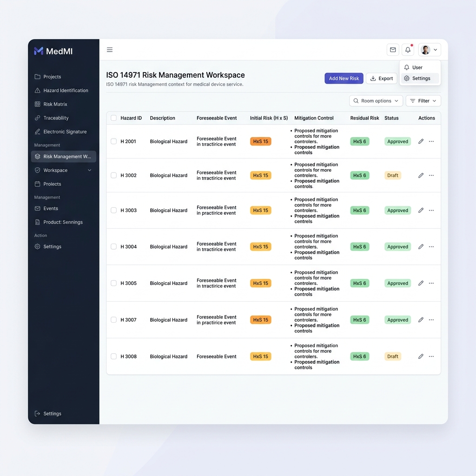Click the Draft status badge in H 3002
This screenshot has height=476, width=476.
click(393, 175)
